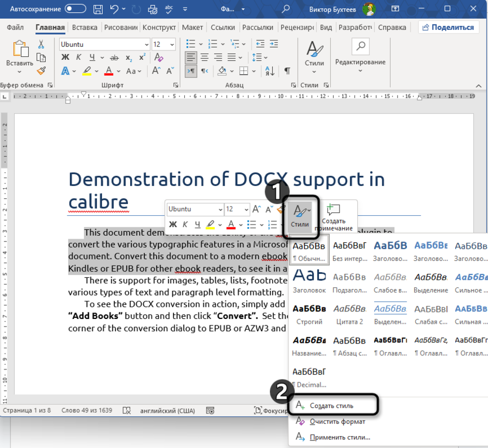Pick the red font color swatch
This screenshot has width=488, height=448.
(x=108, y=70)
